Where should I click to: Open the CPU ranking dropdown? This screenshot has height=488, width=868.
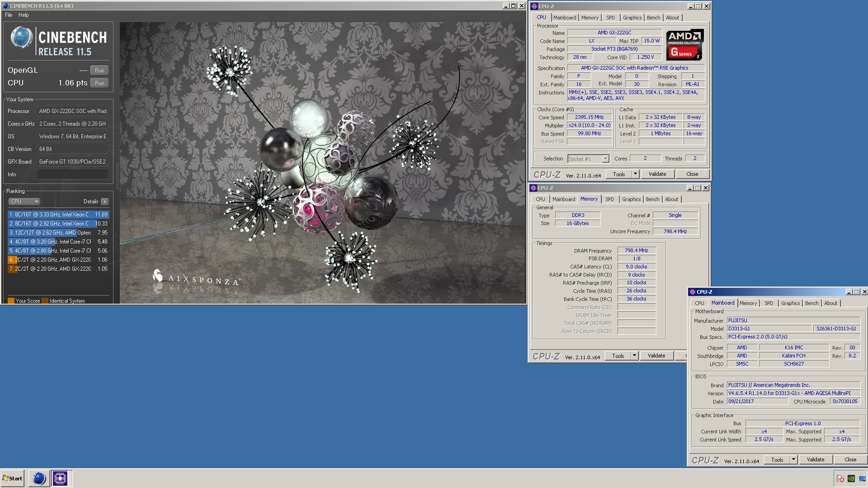pyautogui.click(x=24, y=202)
